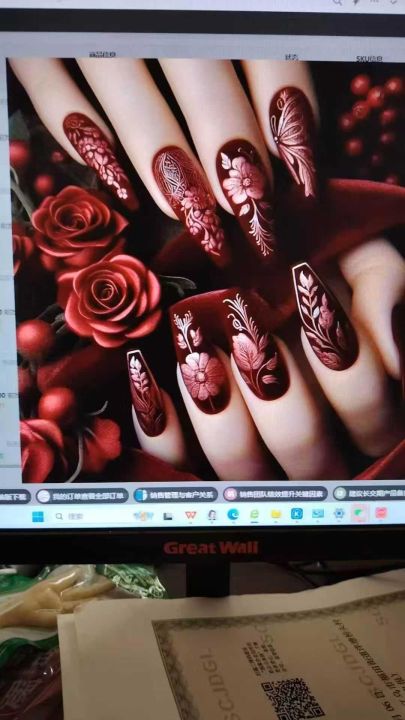Open the green 'e' browser icon
The image size is (405, 720).
(254, 514)
